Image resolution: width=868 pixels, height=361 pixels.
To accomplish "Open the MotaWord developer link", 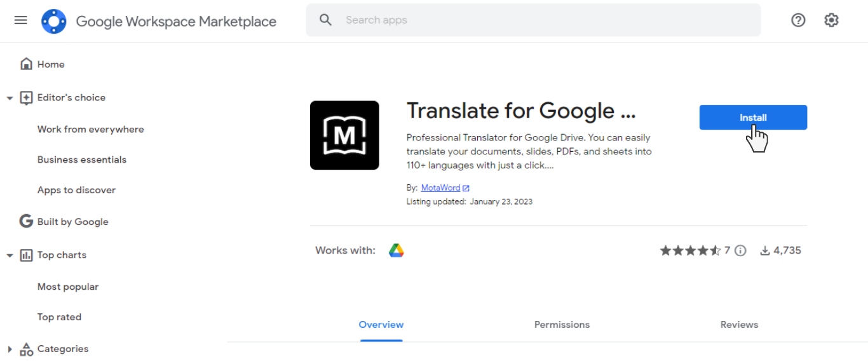I will [440, 188].
